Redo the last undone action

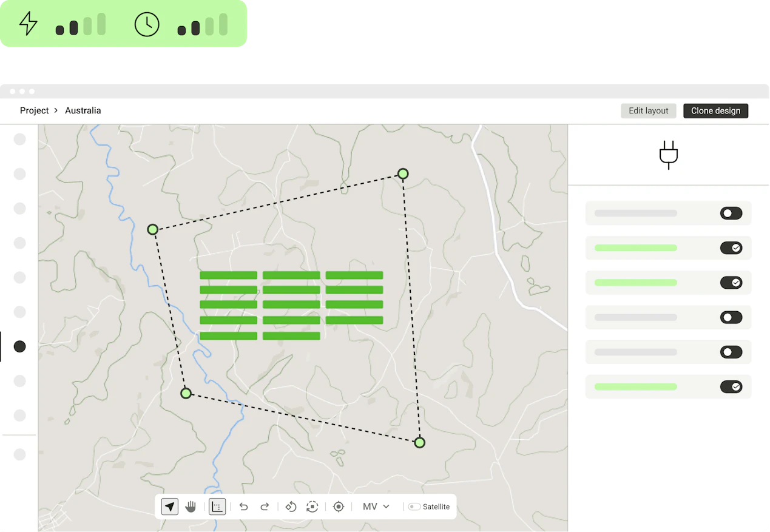pos(265,507)
